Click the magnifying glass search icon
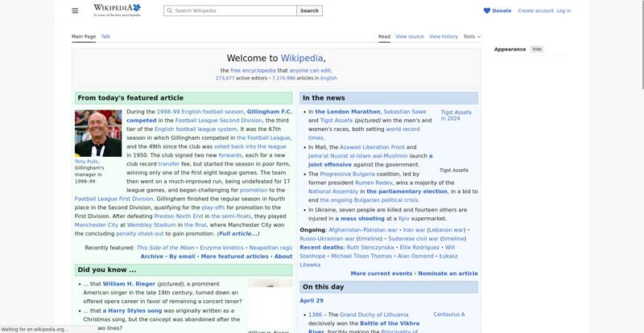 tap(169, 11)
